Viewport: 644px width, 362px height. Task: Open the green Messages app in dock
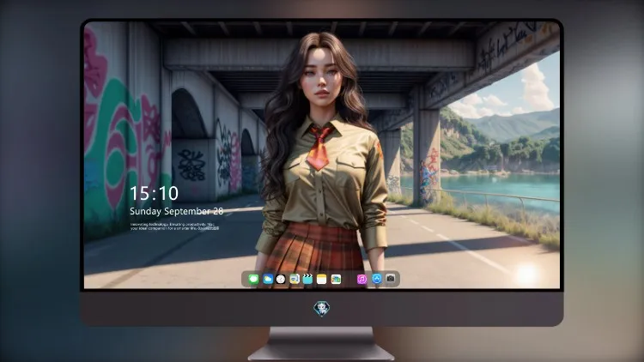pos(253,279)
